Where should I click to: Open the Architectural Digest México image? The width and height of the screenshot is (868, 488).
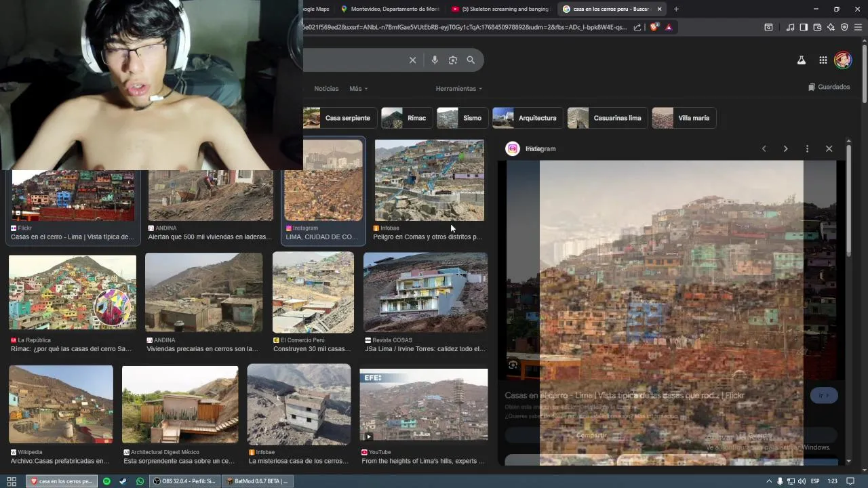coord(180,405)
